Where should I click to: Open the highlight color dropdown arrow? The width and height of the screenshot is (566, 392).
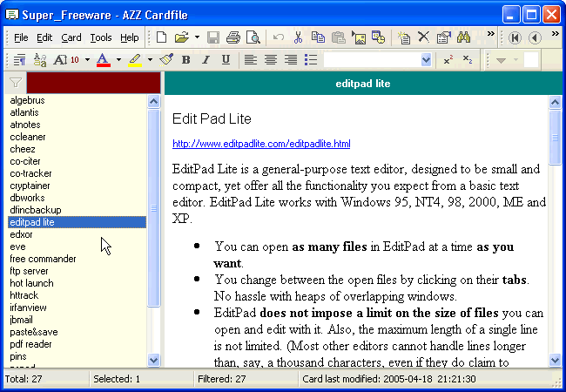[x=150, y=59]
